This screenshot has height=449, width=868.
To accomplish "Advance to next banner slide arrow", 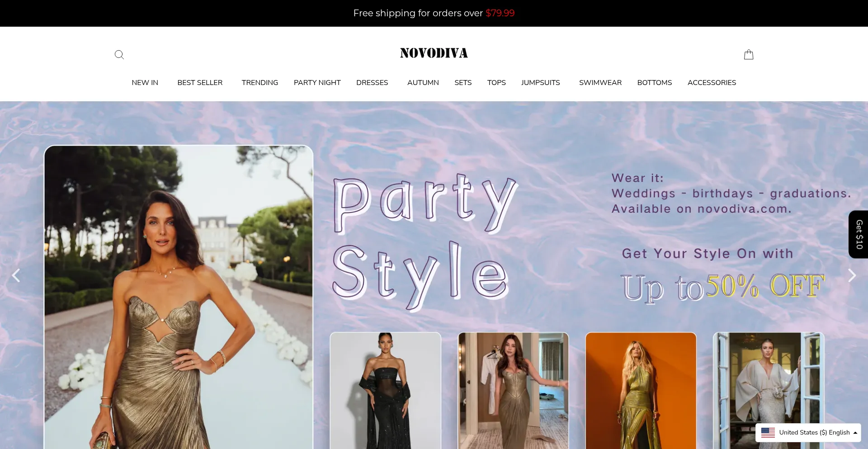I will point(852,275).
